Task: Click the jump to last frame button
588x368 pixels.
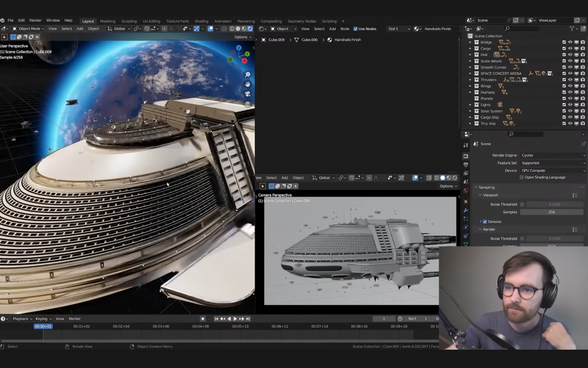Action: (x=248, y=319)
